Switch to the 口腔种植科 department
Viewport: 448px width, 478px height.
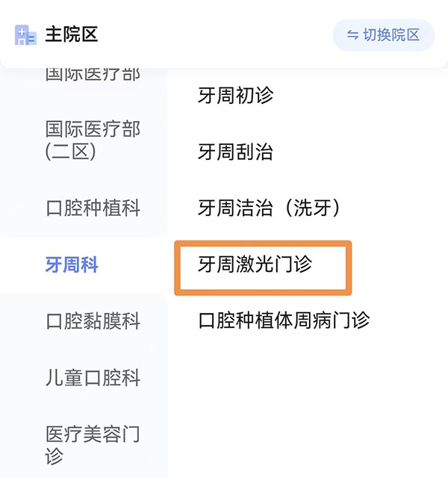point(93,208)
